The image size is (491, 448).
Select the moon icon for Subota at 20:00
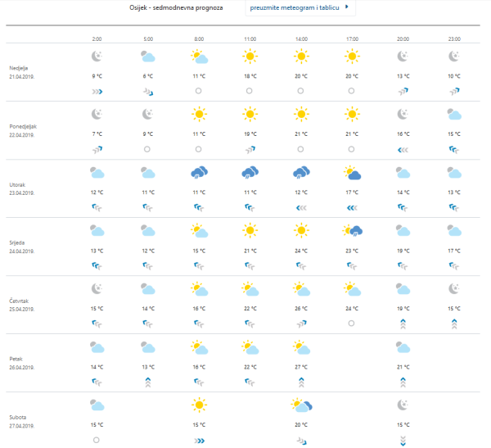point(403,405)
